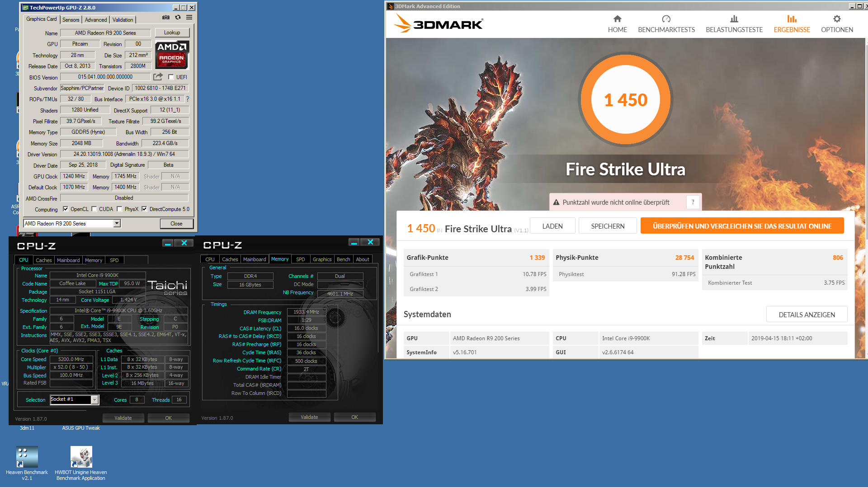Image resolution: width=868 pixels, height=488 pixels.
Task: Open About tab in right CPU-Z
Action: (363, 259)
